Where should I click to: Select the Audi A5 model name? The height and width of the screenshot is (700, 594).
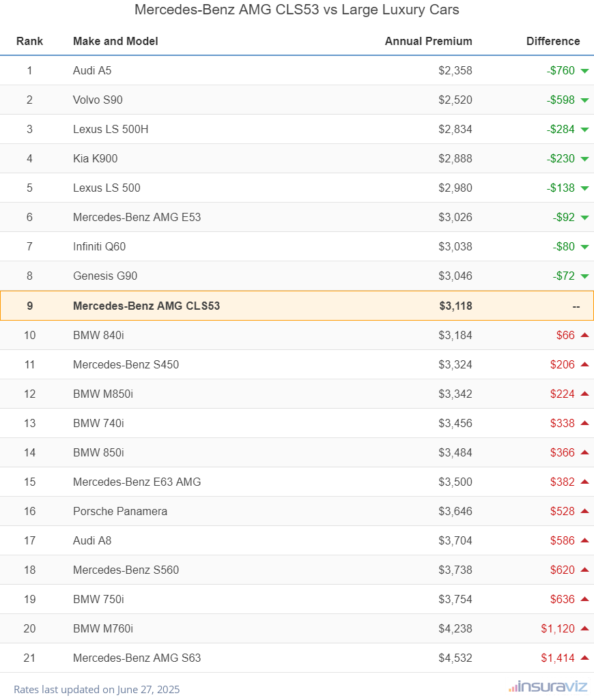tap(92, 70)
